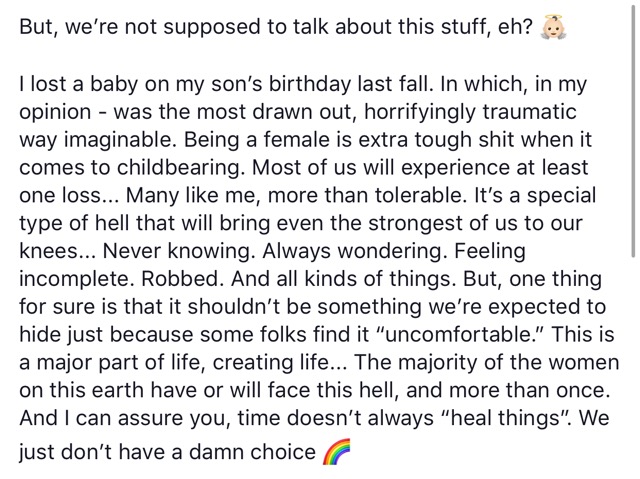Screen dimensions: 640x479
Task: Click the word "traumatic"
Action: click(529, 112)
